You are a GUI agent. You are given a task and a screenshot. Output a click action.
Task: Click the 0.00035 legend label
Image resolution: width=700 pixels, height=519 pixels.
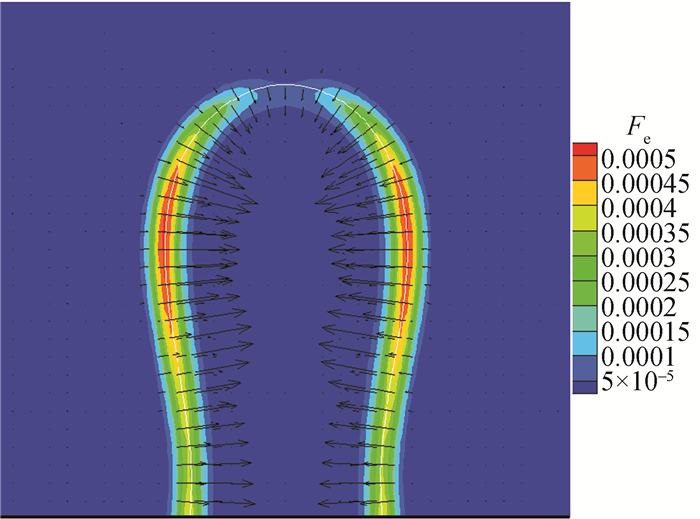[x=645, y=233]
